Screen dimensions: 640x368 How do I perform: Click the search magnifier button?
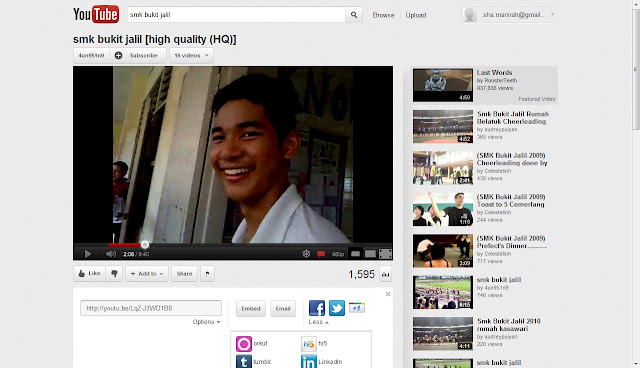[354, 15]
